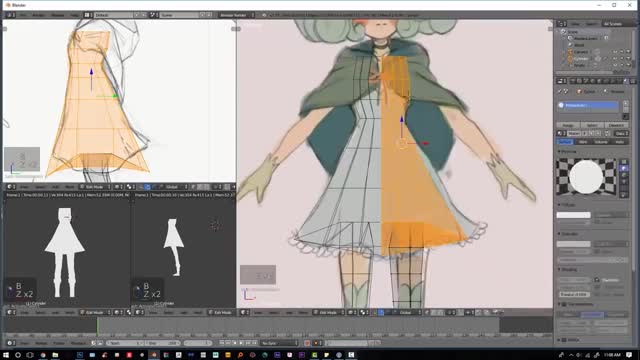
Task: Select the World row in the outliner
Action: coord(580,45)
